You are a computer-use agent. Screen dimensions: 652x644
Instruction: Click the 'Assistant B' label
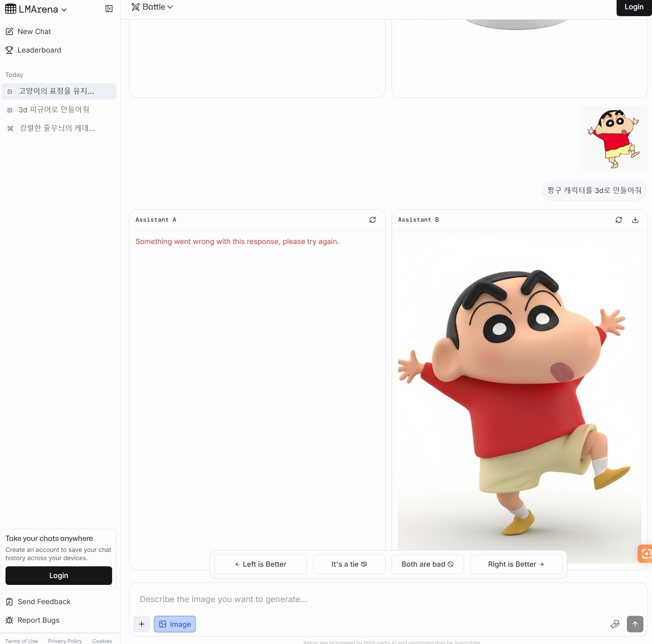pos(418,220)
